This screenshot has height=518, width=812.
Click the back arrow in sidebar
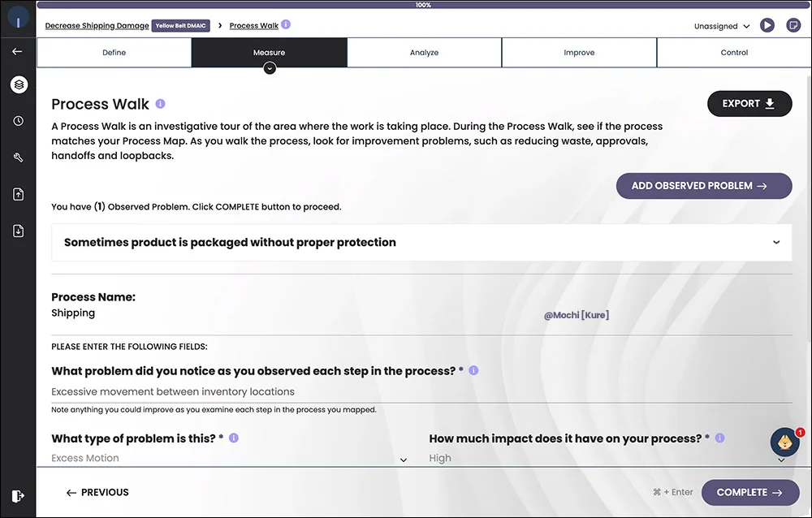(17, 51)
